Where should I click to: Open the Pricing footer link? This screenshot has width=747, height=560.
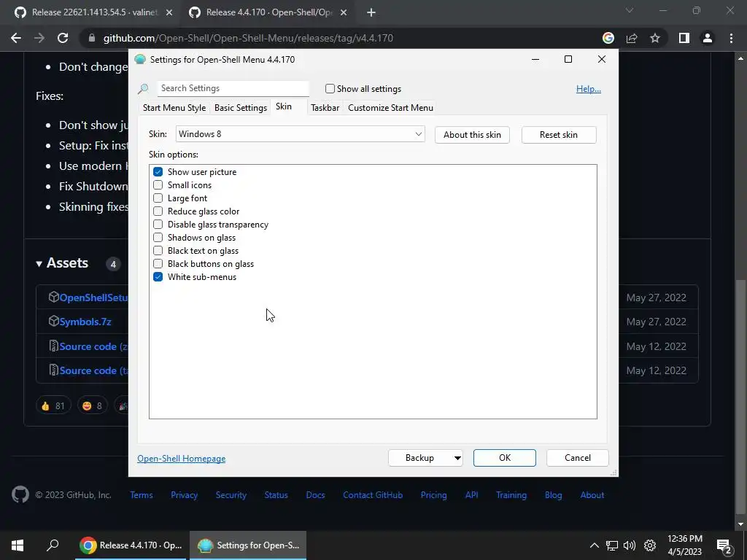(433, 495)
